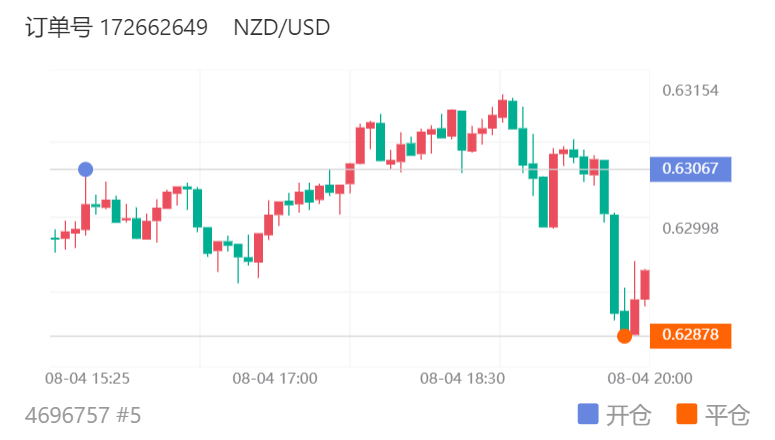
Task: Click the orange close-position dot on the chart
Action: point(624,336)
